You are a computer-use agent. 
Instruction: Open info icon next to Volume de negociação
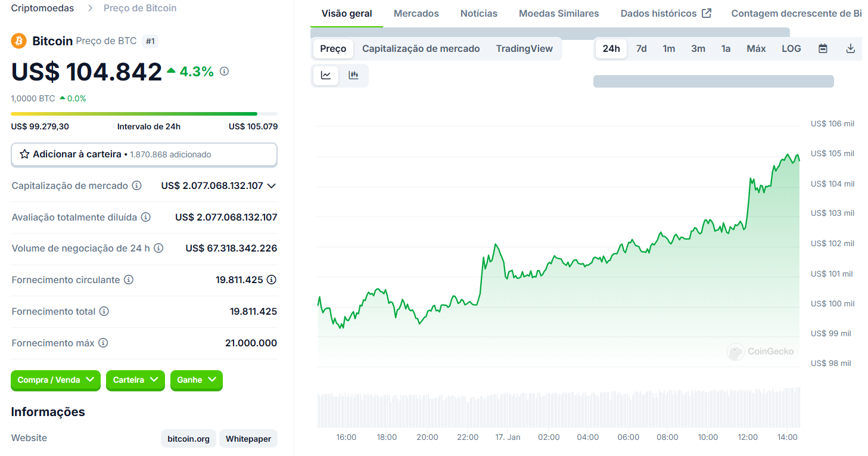click(x=158, y=249)
